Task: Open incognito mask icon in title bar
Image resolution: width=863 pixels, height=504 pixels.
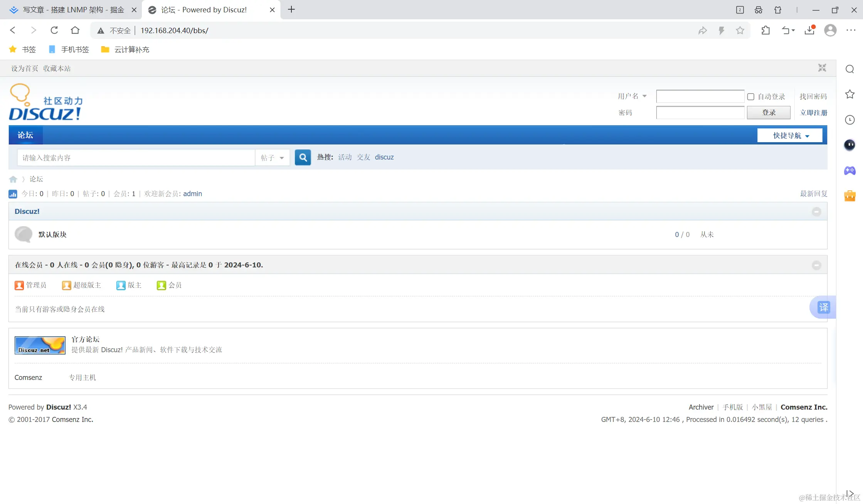Action: click(x=759, y=10)
